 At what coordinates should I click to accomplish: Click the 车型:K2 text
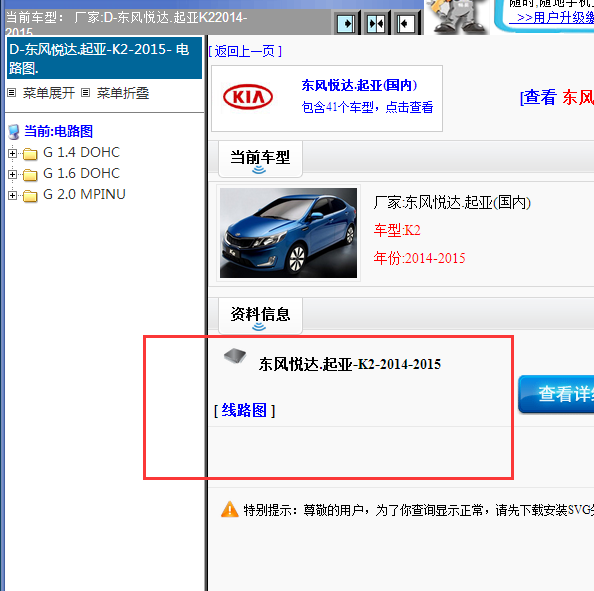click(397, 230)
